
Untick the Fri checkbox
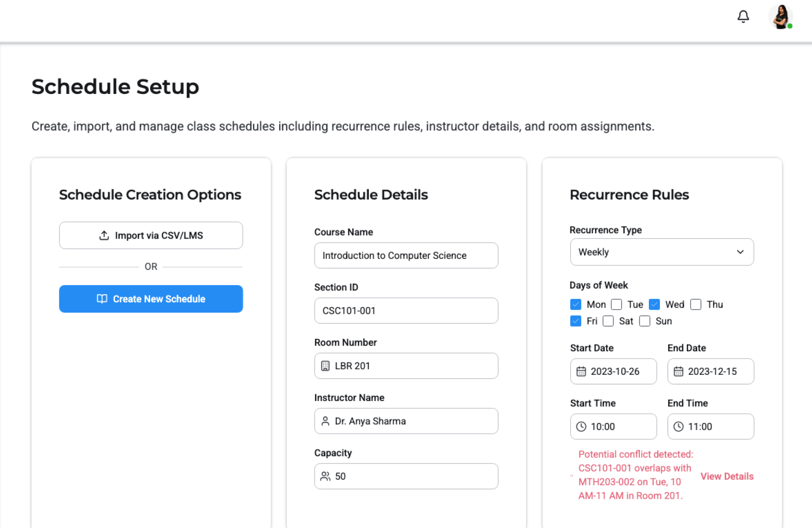pyautogui.click(x=576, y=321)
